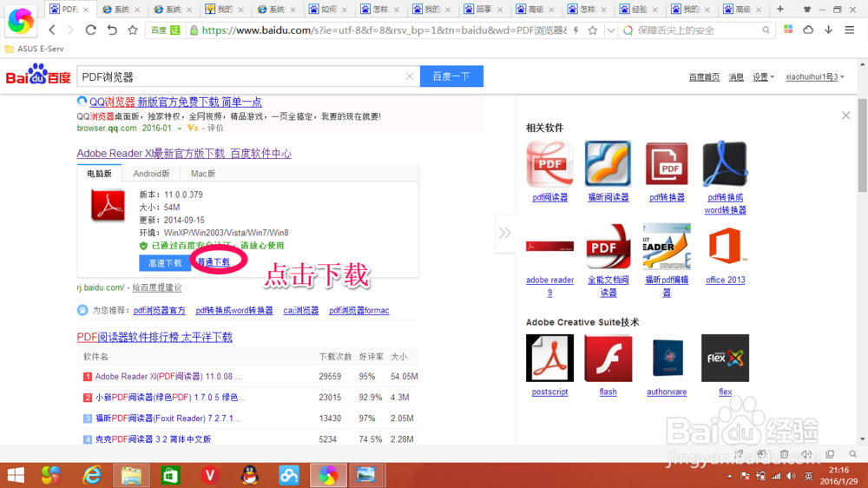Show hidden system tray icons arrow
Image resolution: width=868 pixels, height=488 pixels.
730,477
